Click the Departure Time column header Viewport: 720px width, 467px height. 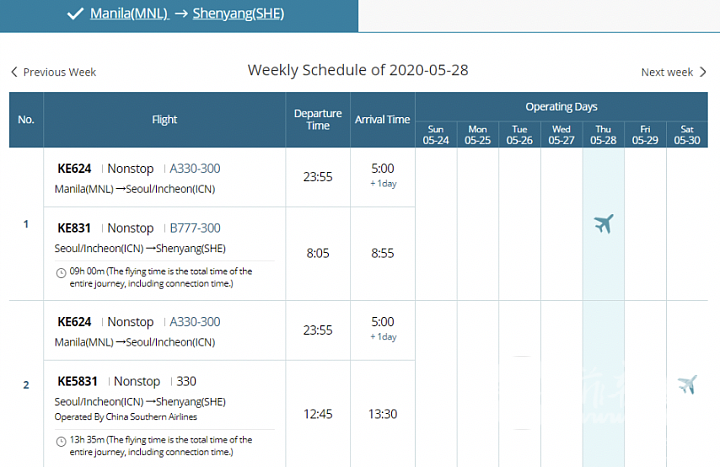(318, 120)
